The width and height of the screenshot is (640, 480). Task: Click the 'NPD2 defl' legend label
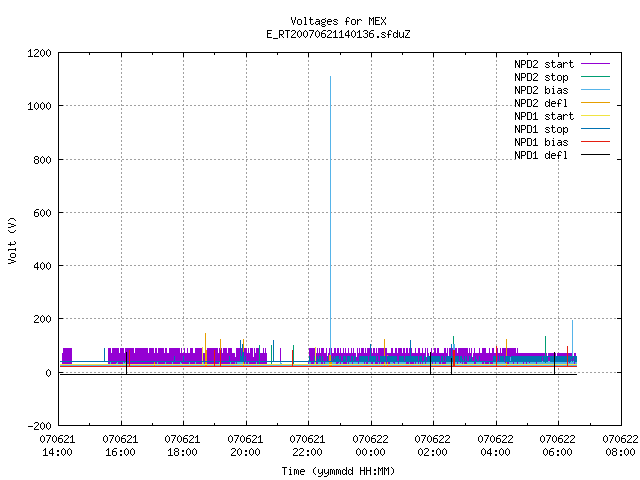tap(541, 103)
